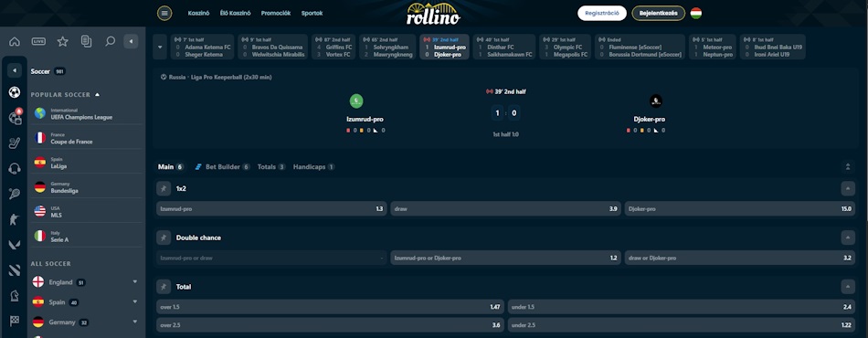This screenshot has height=338, width=868.
Task: Open Élő Kaszinó in top navigation
Action: 235,14
